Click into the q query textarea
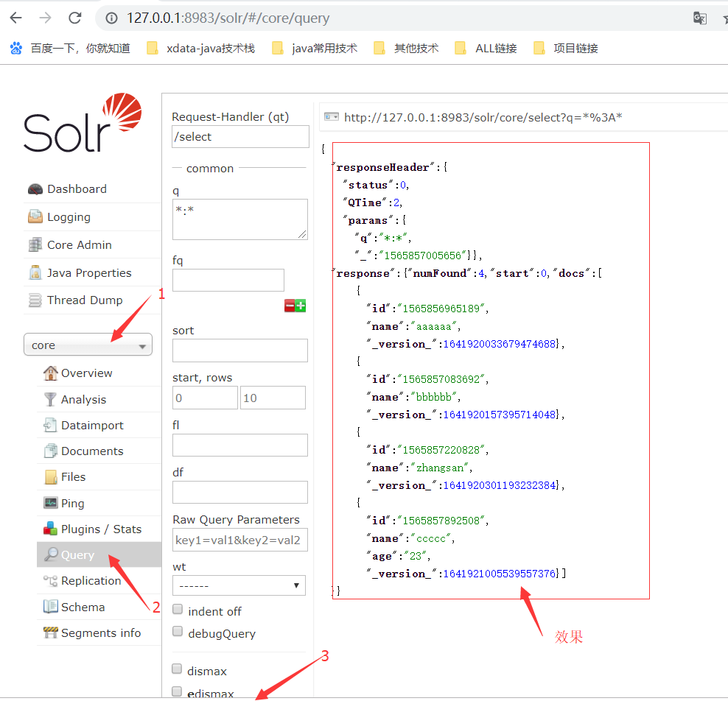Screen dimensions: 728x701 (240, 219)
